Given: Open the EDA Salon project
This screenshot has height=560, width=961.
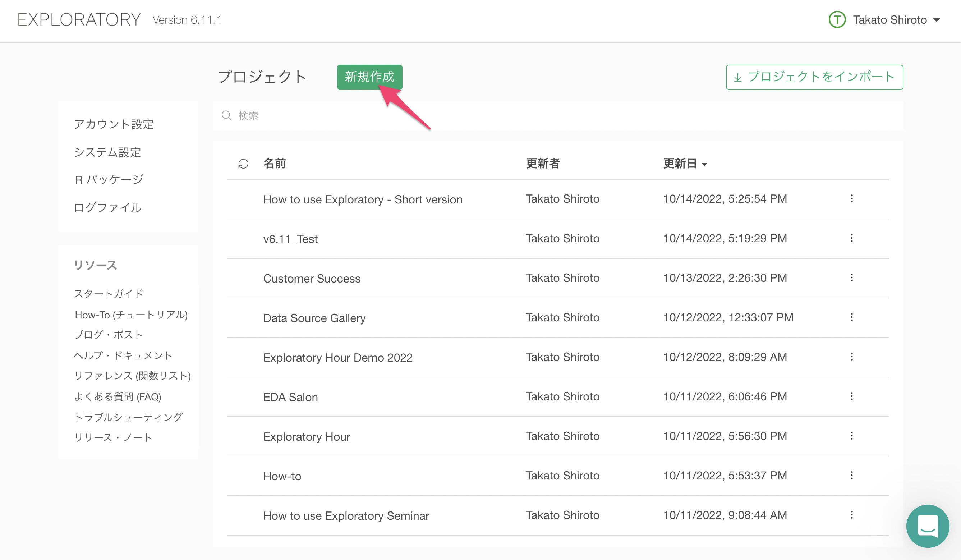Looking at the screenshot, I should (x=290, y=397).
